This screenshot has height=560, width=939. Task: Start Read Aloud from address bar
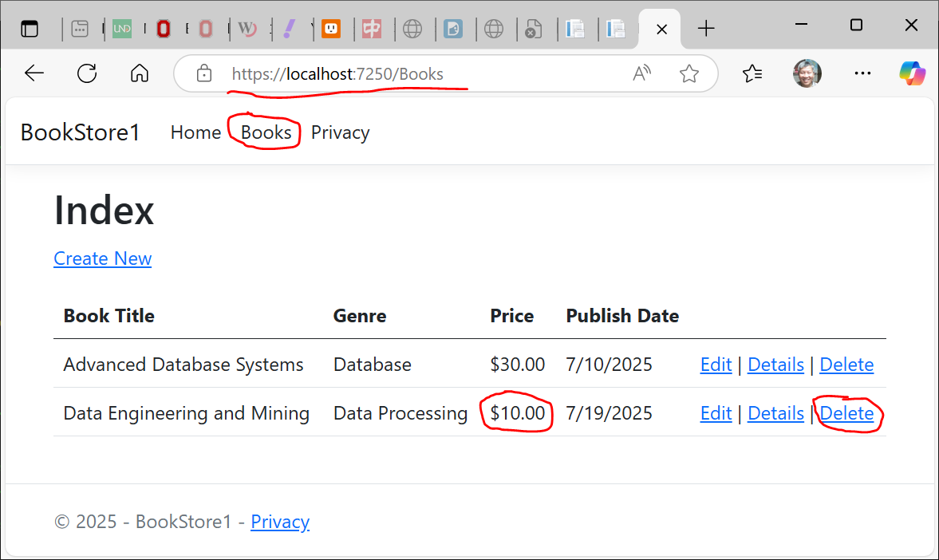641,73
